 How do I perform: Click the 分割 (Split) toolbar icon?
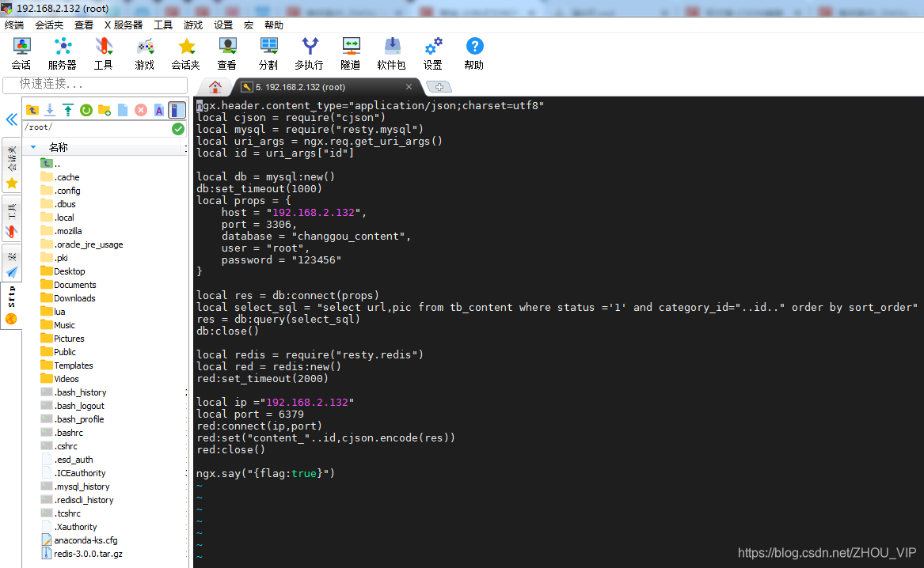[x=268, y=54]
